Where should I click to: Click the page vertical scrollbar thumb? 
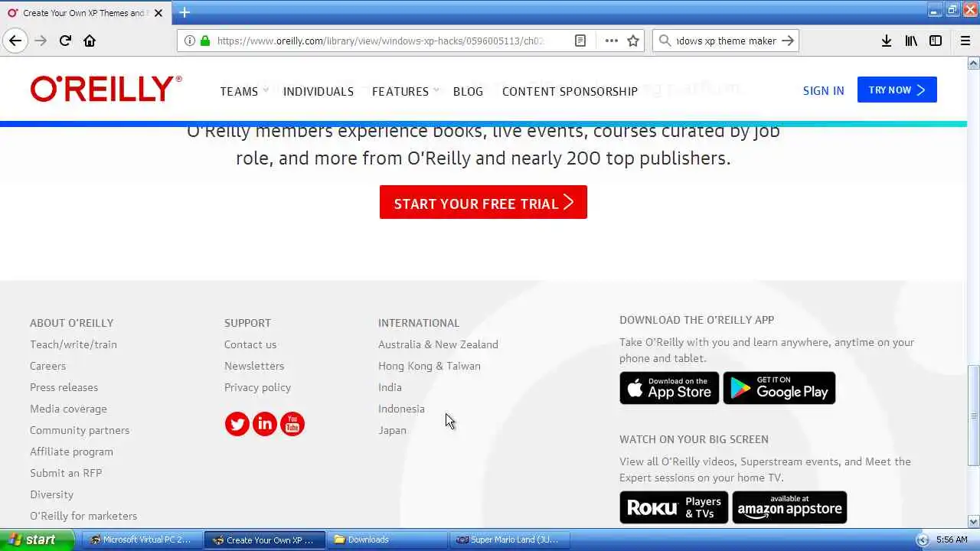click(973, 416)
